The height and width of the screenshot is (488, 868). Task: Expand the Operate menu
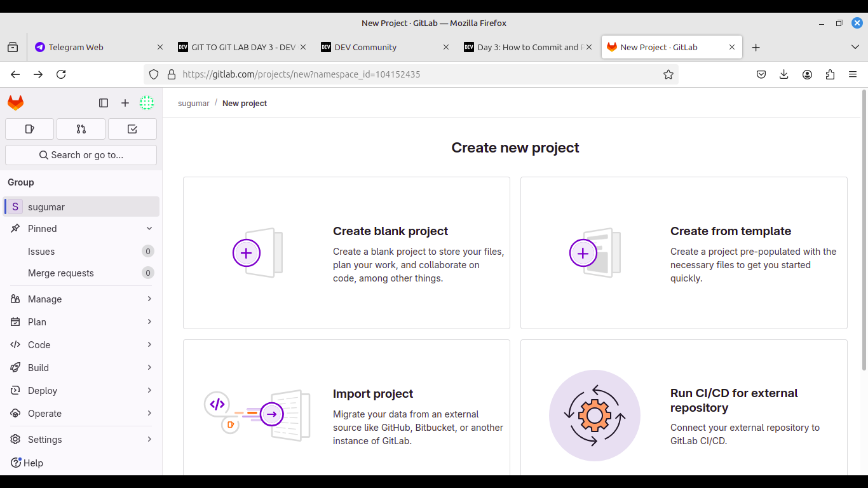(81, 414)
